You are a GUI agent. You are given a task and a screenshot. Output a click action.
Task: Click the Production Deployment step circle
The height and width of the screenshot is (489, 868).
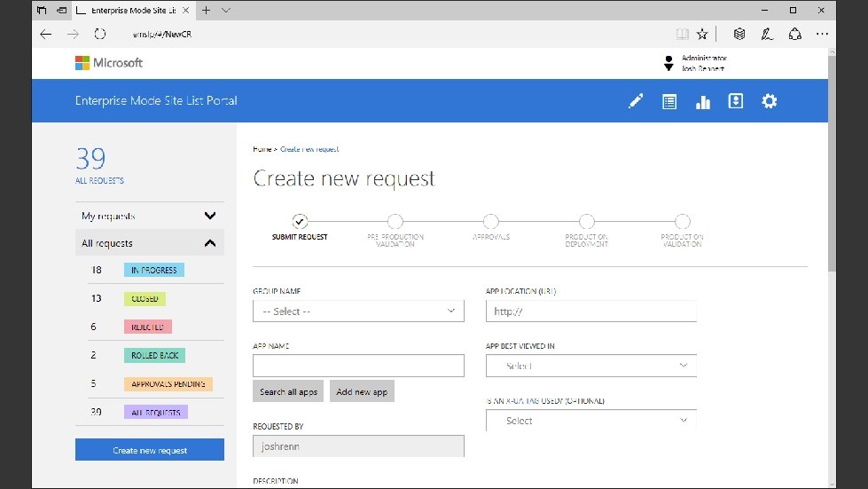[x=587, y=222]
